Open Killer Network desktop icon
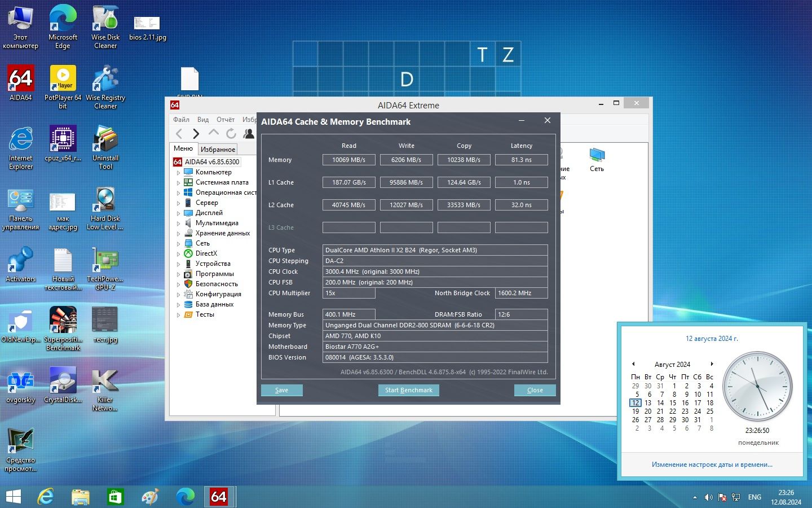 tap(105, 389)
